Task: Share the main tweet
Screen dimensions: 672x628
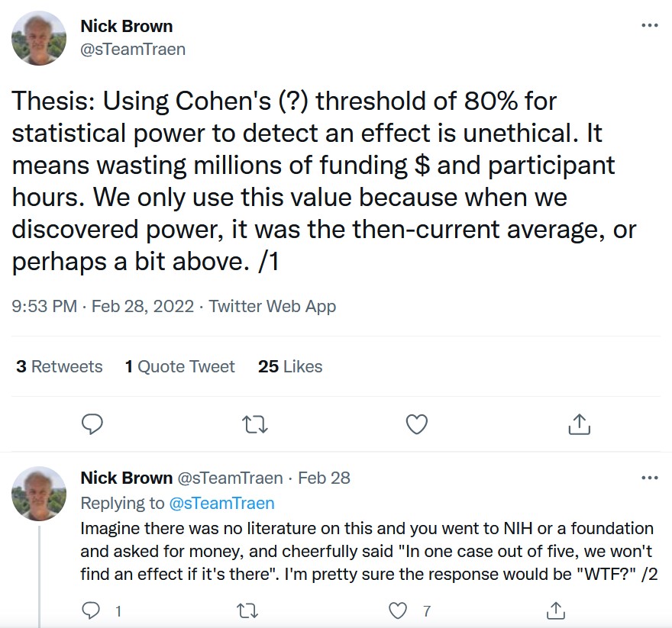Action: pos(579,424)
